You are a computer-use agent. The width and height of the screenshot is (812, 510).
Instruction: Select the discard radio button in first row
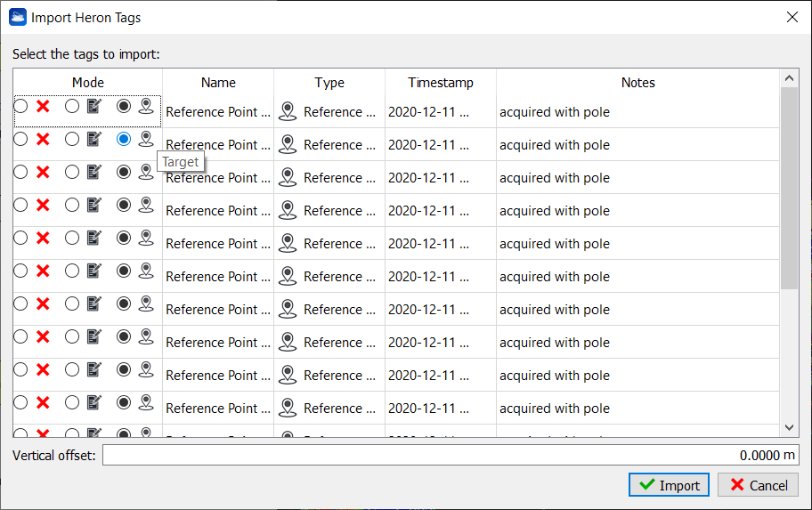point(20,107)
